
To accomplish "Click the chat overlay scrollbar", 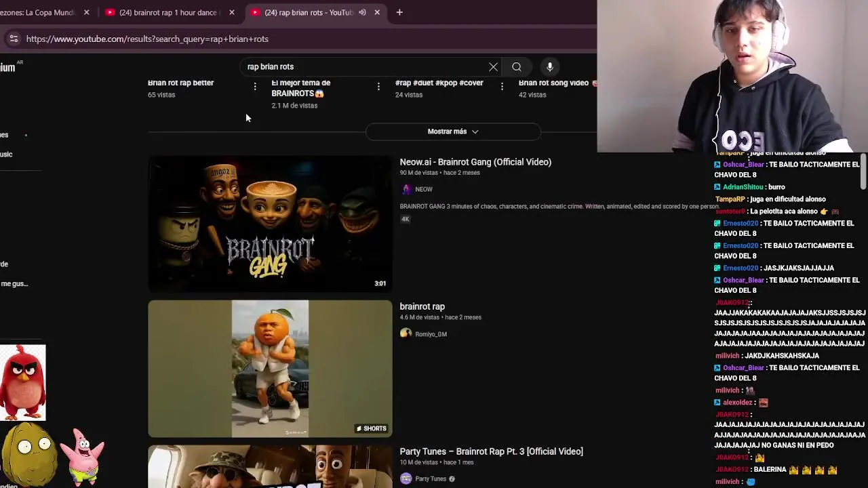I will (863, 172).
